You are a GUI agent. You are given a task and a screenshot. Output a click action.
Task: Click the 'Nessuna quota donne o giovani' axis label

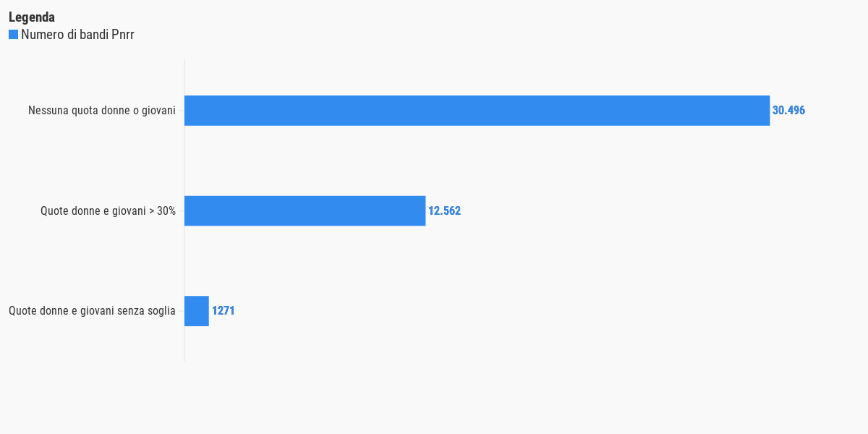pyautogui.click(x=102, y=111)
